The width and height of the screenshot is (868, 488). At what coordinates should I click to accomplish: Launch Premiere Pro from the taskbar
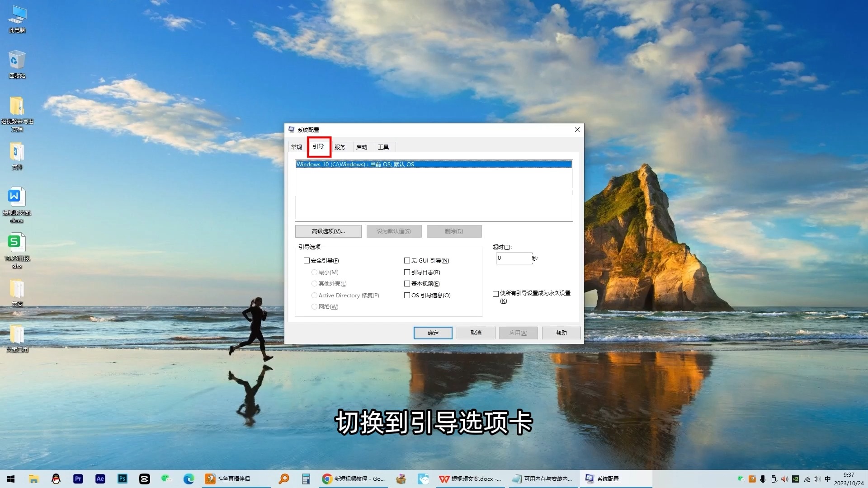pos(78,479)
